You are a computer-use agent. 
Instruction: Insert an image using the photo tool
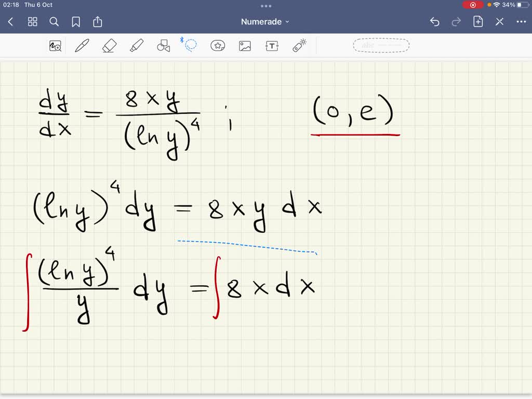point(245,46)
